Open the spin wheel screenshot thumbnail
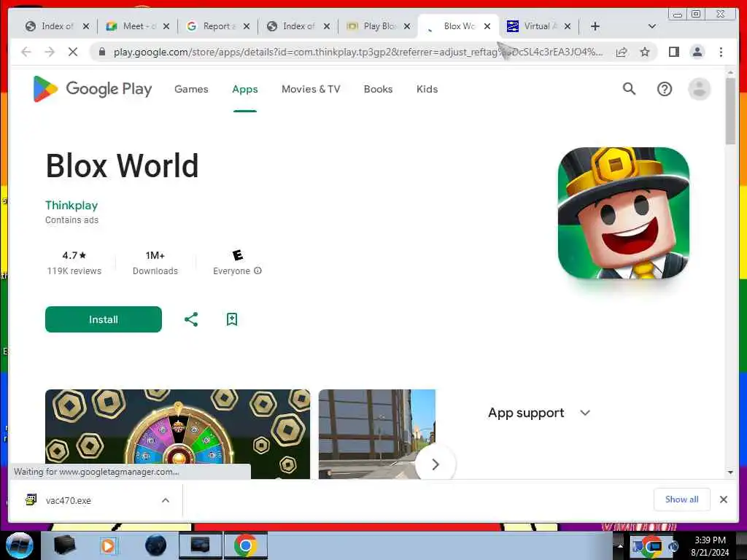 [x=177, y=434]
